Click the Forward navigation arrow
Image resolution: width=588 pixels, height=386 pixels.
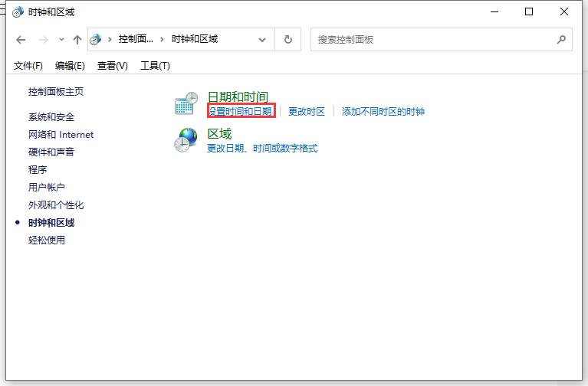point(44,39)
